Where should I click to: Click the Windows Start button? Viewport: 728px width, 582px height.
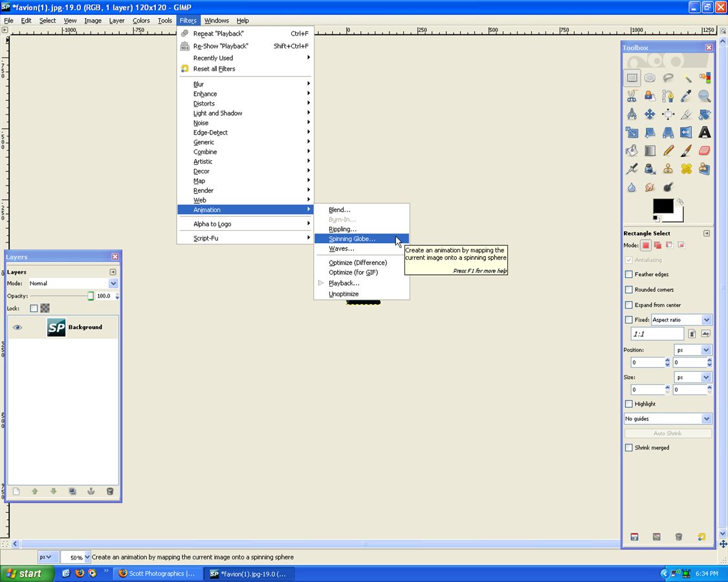[27, 574]
